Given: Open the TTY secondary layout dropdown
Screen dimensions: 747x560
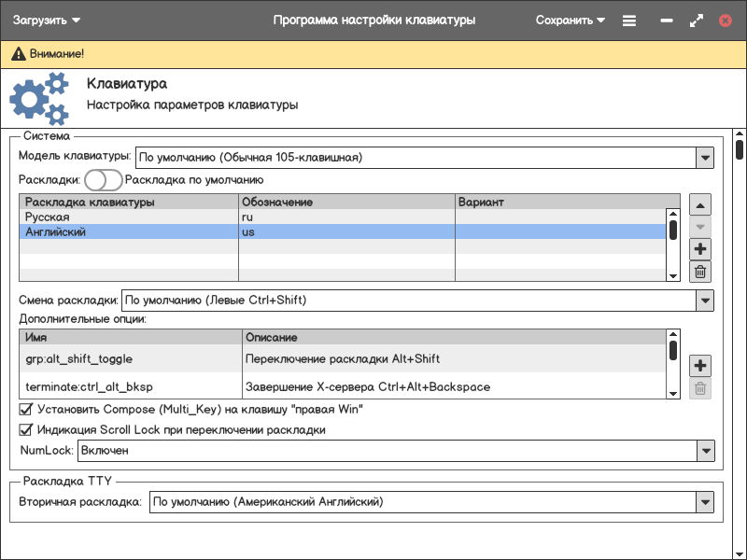Looking at the screenshot, I should [704, 502].
